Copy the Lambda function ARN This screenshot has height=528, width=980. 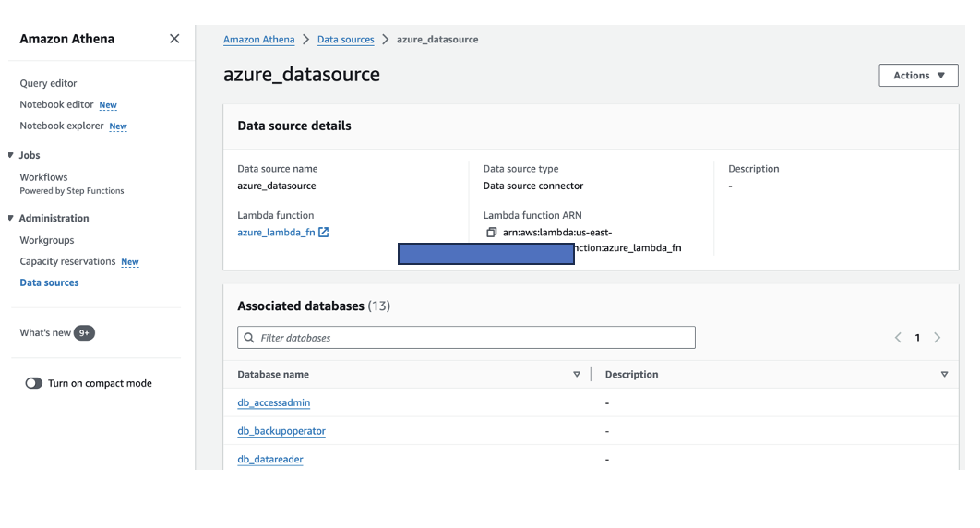(492, 233)
